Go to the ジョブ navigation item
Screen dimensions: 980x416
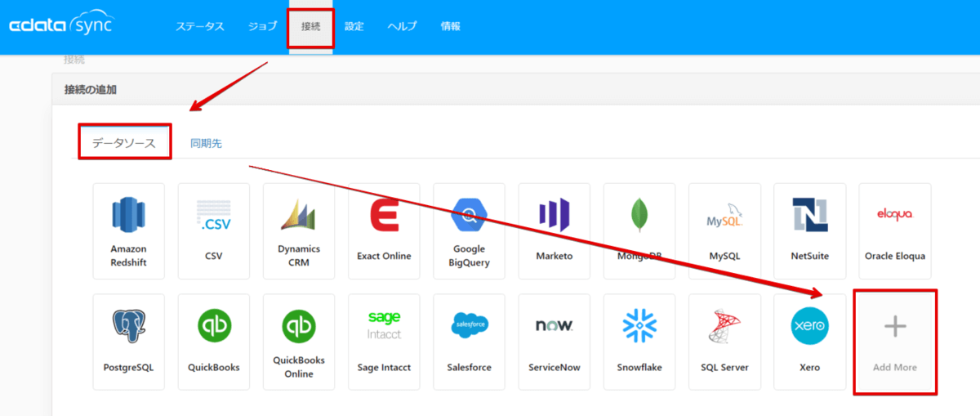(x=263, y=26)
